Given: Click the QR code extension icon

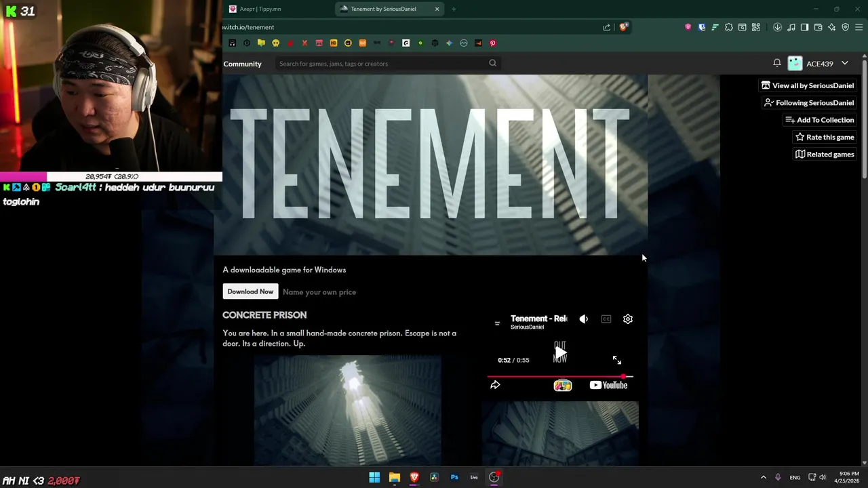Looking at the screenshot, I should pyautogui.click(x=755, y=27).
